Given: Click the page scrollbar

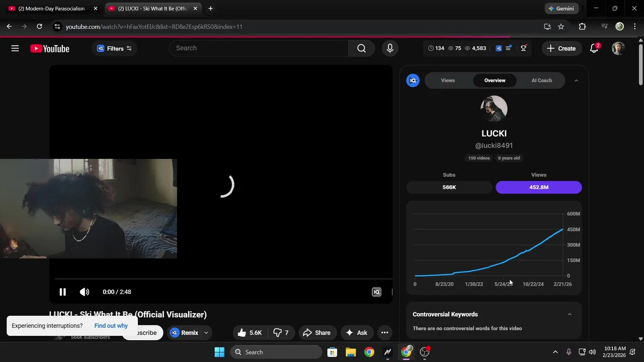Looking at the screenshot, I should point(640,65).
